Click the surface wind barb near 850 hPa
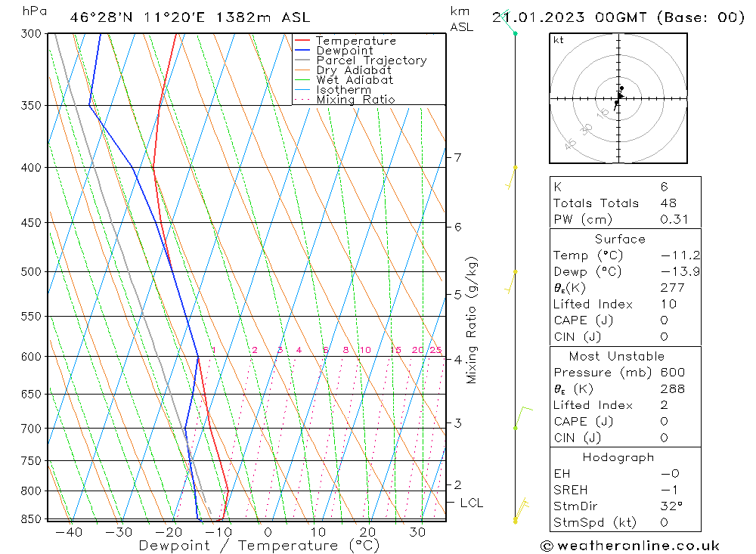 coord(521,511)
